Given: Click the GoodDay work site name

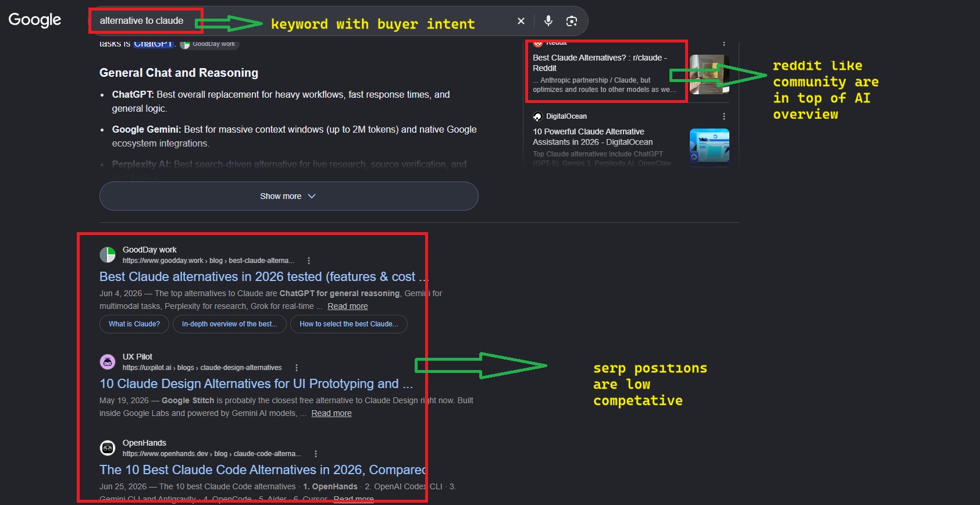Looking at the screenshot, I should click(149, 250).
